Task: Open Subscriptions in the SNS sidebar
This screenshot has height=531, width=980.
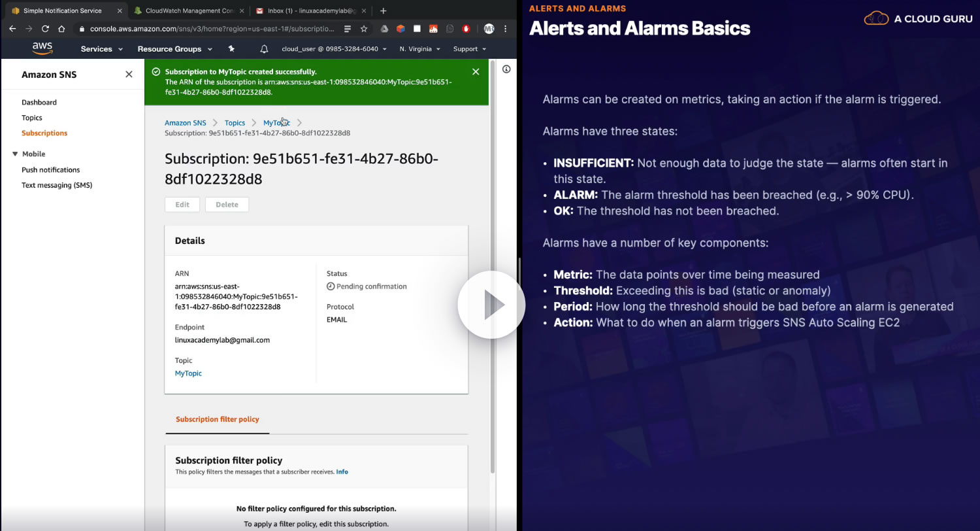Action: pos(44,133)
